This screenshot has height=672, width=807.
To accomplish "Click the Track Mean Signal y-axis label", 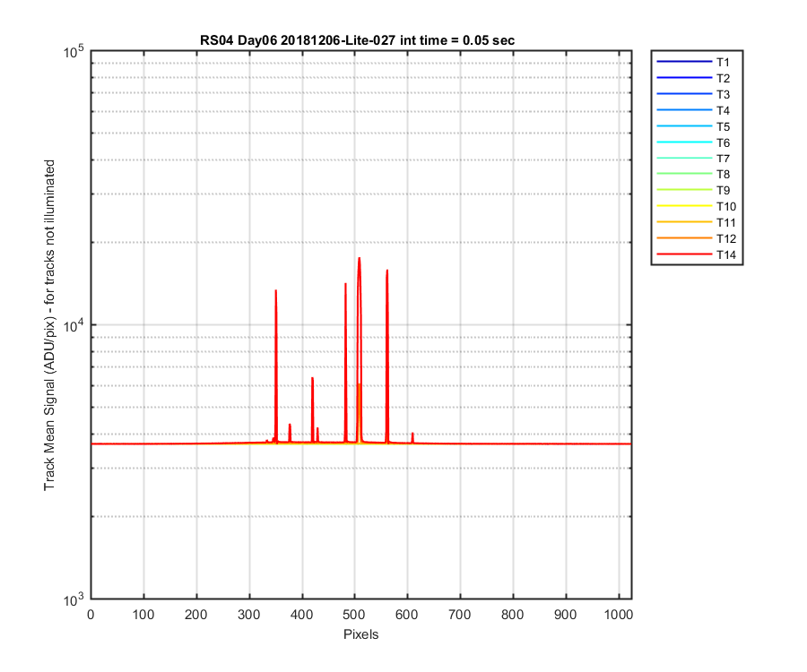I will [49, 325].
